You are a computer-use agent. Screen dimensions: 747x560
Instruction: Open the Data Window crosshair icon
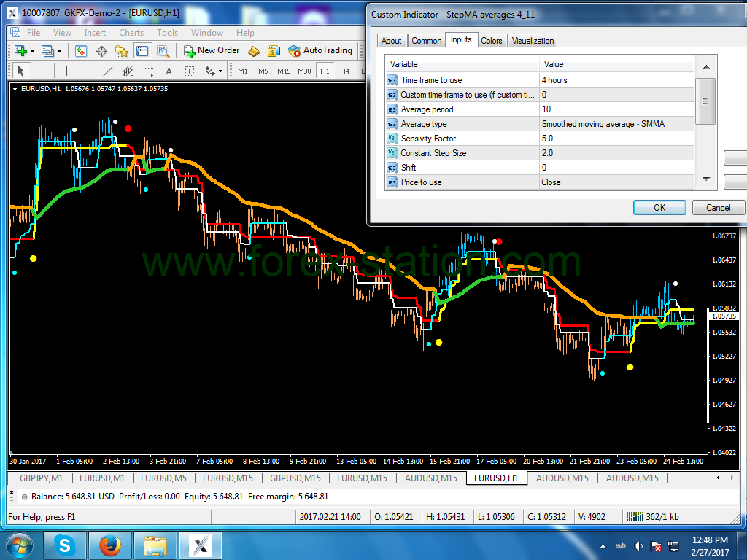pos(101,51)
